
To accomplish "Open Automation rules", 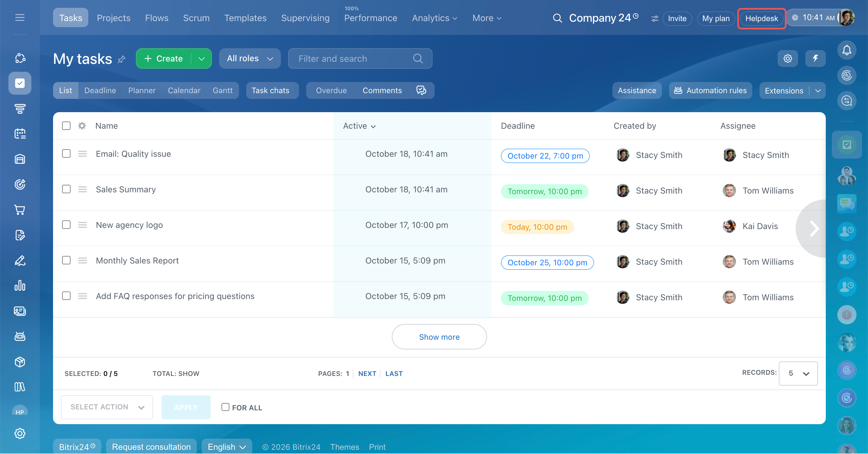I will point(710,91).
